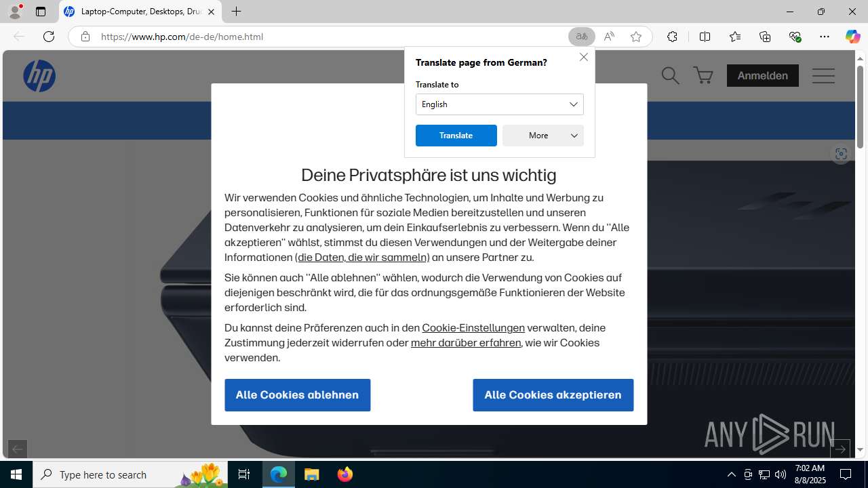Expand the More options dropdown
This screenshot has height=488, width=868.
click(x=542, y=136)
